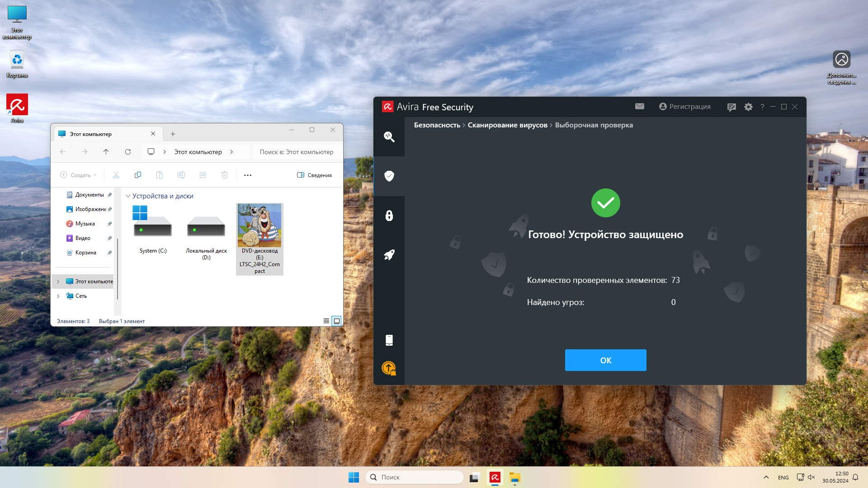The height and width of the screenshot is (488, 868).
Task: Click the mobile device icon in Avira sidebar
Action: [389, 340]
